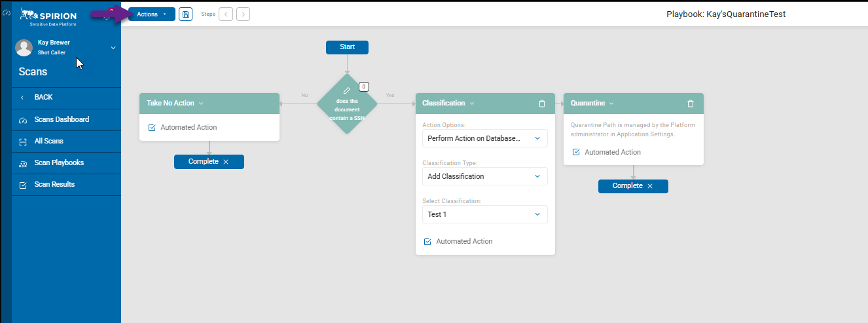
Task: Open Scans Dashboard in sidebar
Action: pos(62,120)
